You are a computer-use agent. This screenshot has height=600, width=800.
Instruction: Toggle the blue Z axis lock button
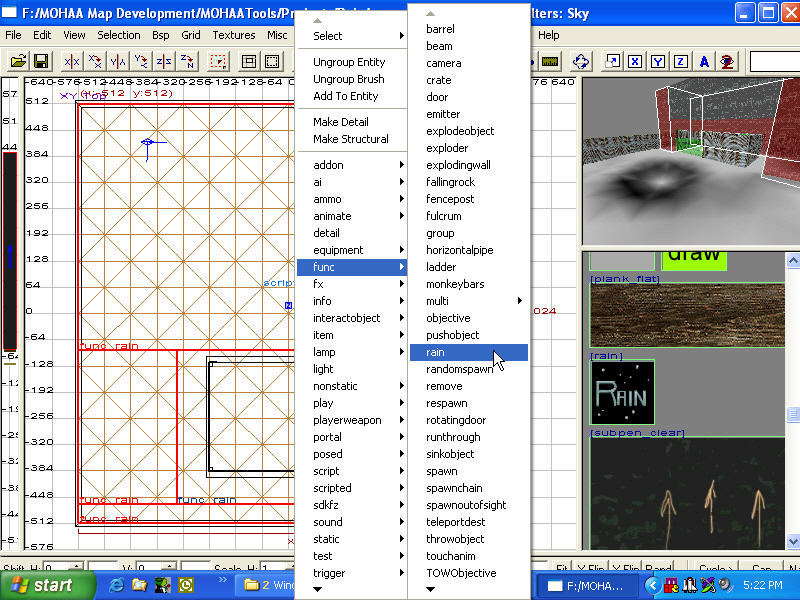[x=680, y=61]
